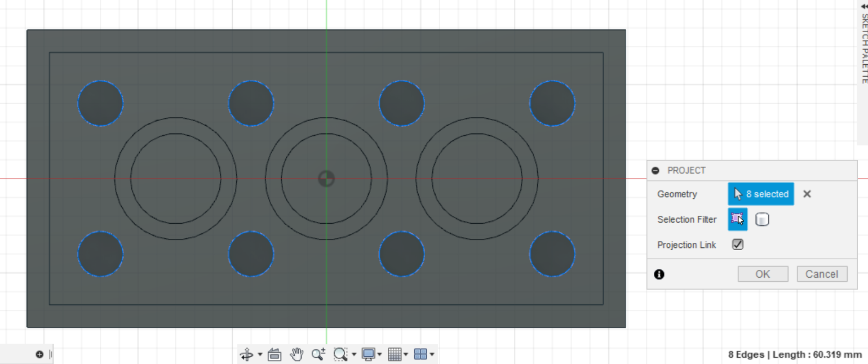
Task: Select the Pan tool
Action: pyautogui.click(x=297, y=354)
